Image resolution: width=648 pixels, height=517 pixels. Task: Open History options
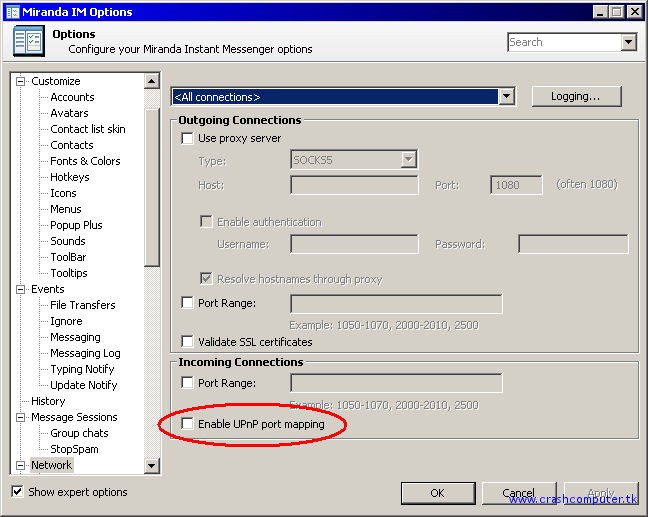(48, 401)
